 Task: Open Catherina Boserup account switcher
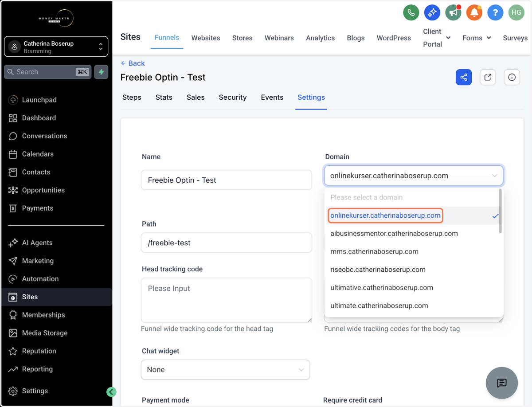pos(56,47)
